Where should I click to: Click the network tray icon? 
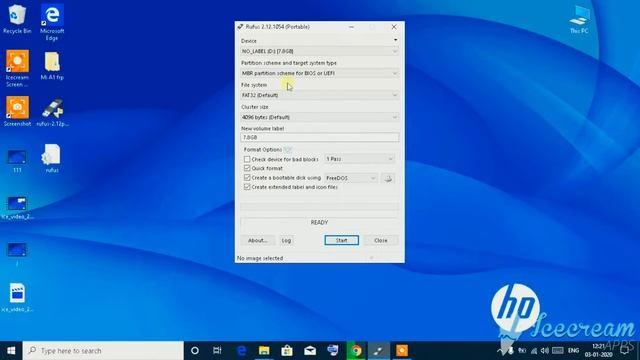(533, 351)
